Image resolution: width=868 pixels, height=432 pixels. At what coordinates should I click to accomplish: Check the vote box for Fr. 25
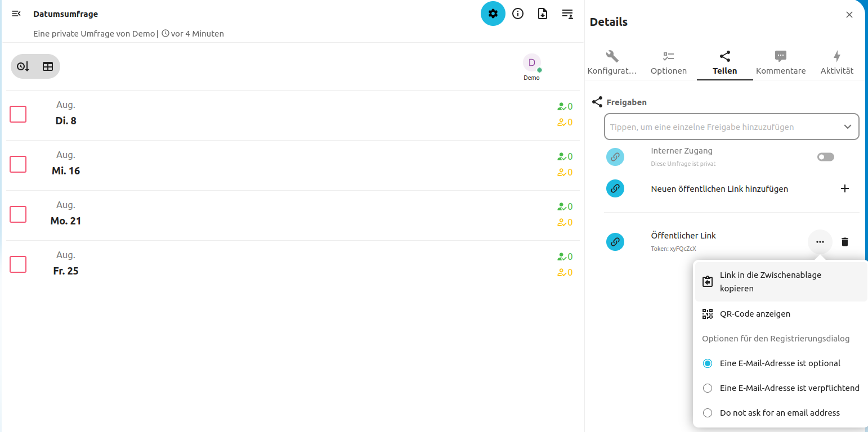18,264
